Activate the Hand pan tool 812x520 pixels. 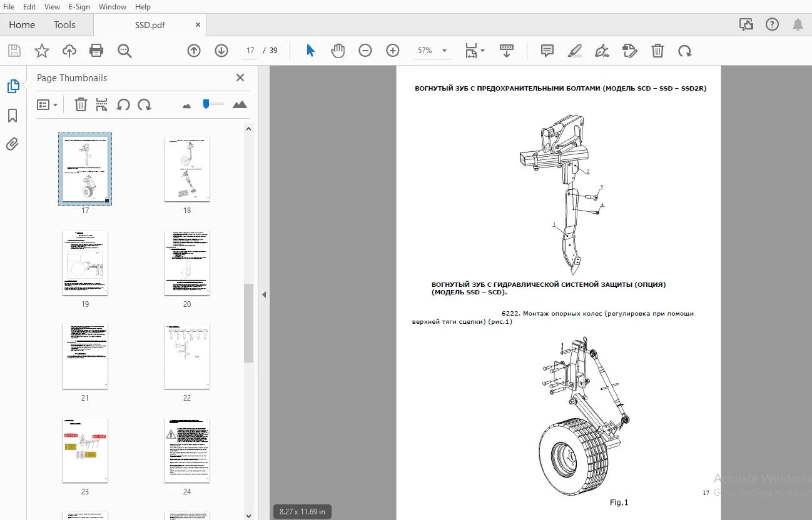(x=338, y=51)
